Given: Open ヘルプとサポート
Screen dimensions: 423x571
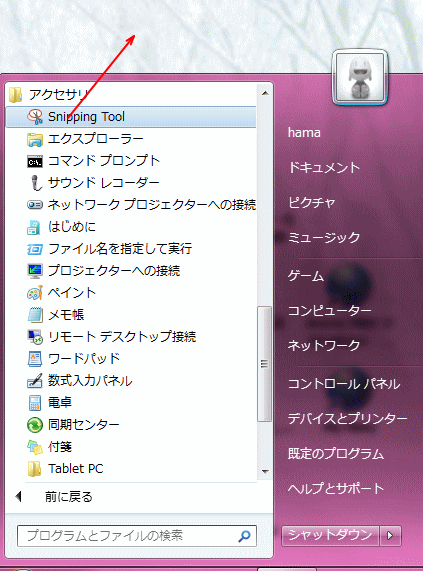Looking at the screenshot, I should (x=336, y=488).
